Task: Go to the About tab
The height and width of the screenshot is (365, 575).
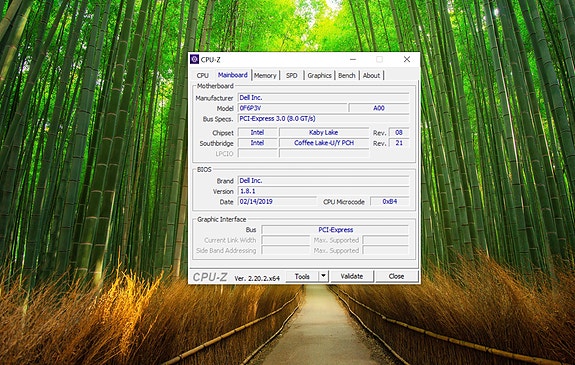Action: pyautogui.click(x=371, y=76)
